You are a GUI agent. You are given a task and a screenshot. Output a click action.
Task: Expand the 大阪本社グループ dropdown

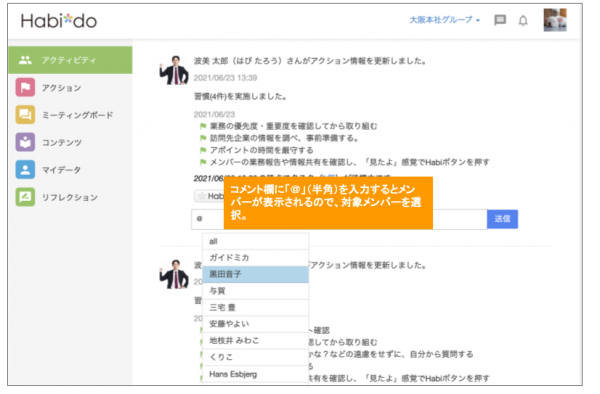[x=444, y=20]
